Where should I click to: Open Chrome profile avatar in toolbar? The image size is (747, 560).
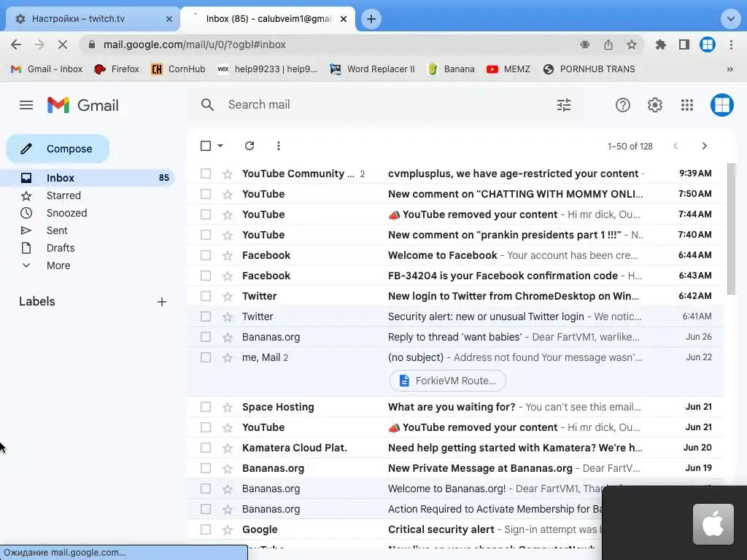pos(708,44)
